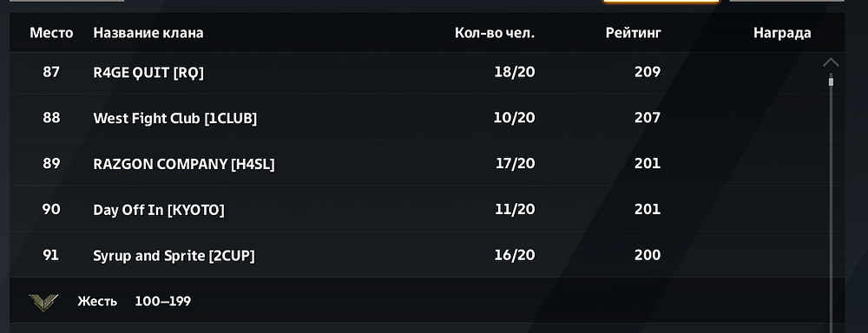Click the scroll up arrow
Screen dimensions: 868x333
click(831, 62)
